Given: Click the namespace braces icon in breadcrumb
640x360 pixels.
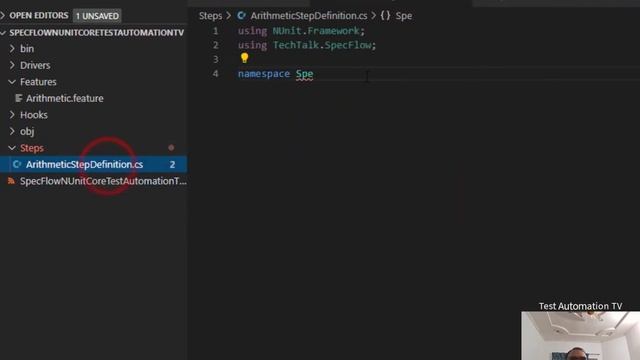Looking at the screenshot, I should coord(385,16).
